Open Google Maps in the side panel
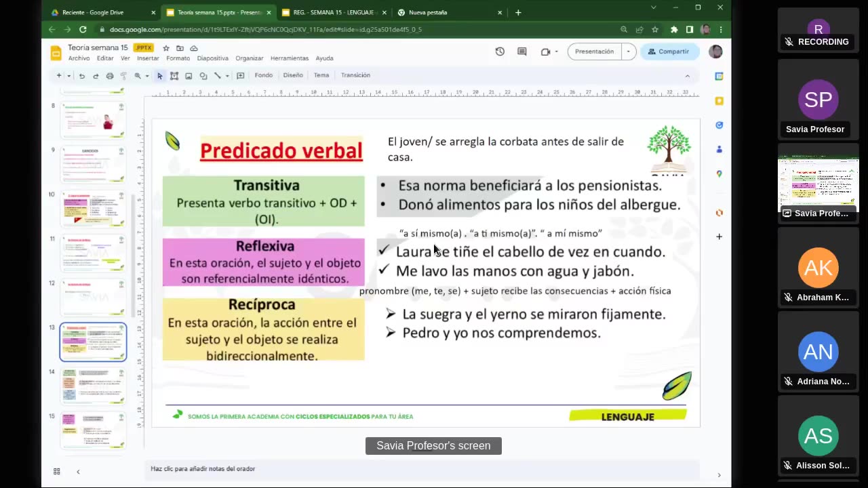 719,174
